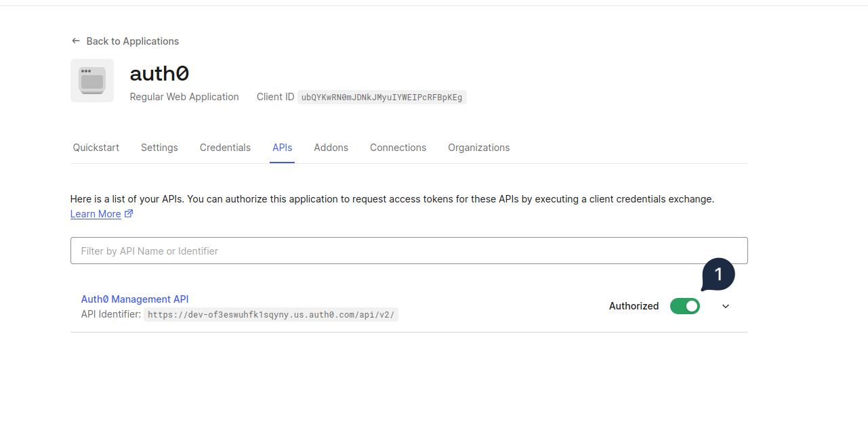Viewport: 868px width, 430px height.
Task: Select the API Identifier URL text
Action: [271, 315]
